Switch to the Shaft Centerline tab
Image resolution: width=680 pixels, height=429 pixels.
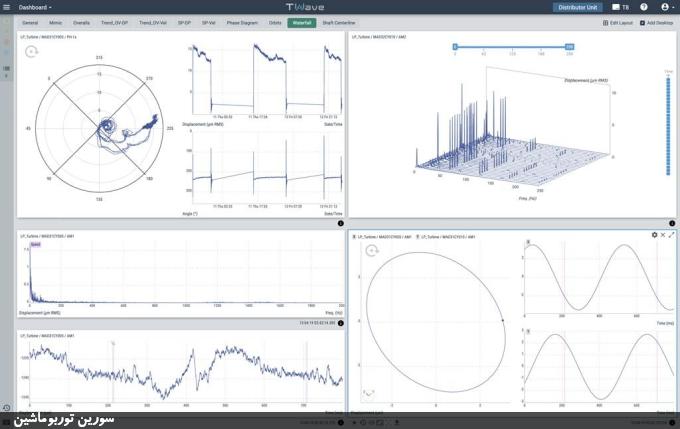[x=340, y=21]
